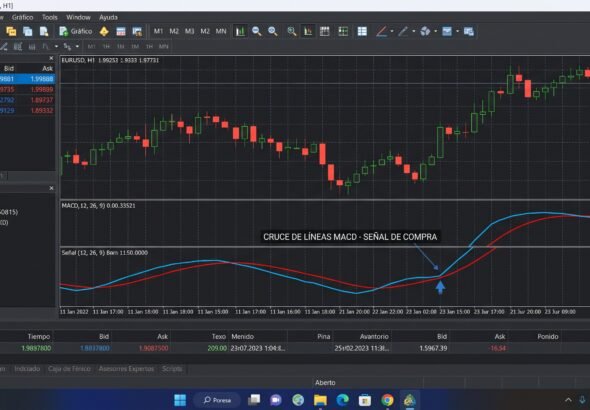
Task: Click the blue stacked windows toolbar icon
Action: 27,31
